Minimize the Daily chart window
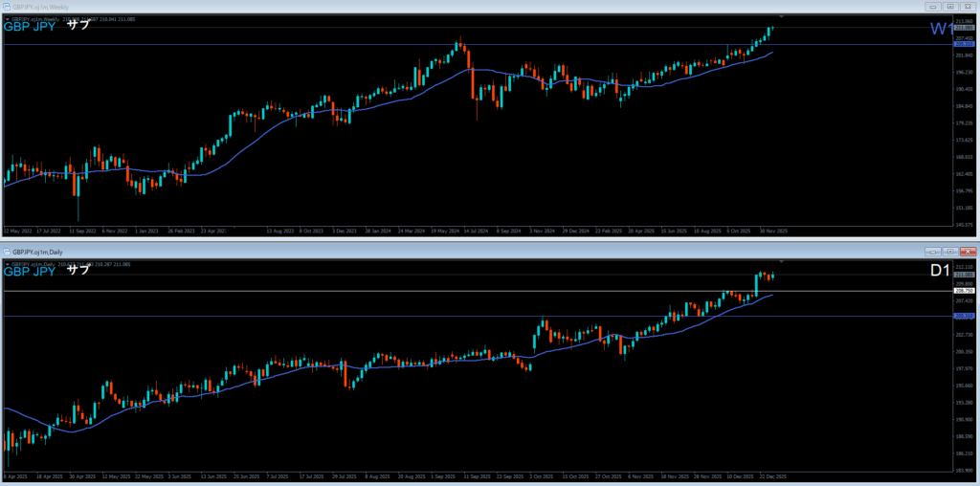The image size is (980, 486). tap(932, 251)
